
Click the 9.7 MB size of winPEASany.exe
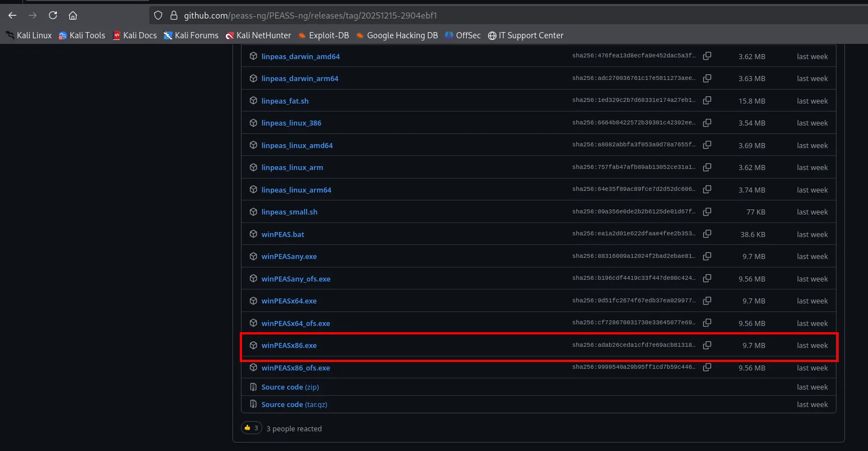pyautogui.click(x=754, y=256)
